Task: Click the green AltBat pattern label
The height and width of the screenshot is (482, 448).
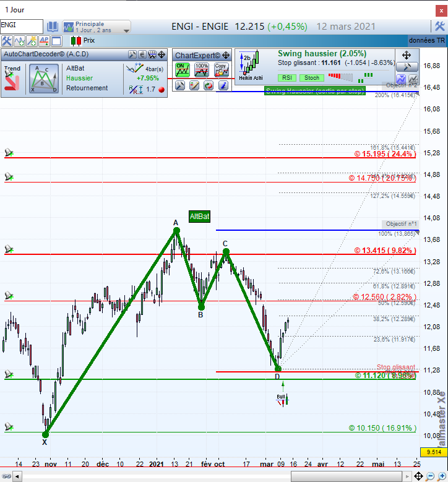Action: (x=199, y=217)
